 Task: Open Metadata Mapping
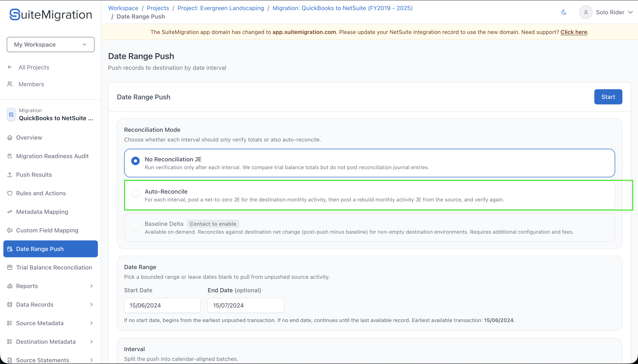(x=50, y=212)
